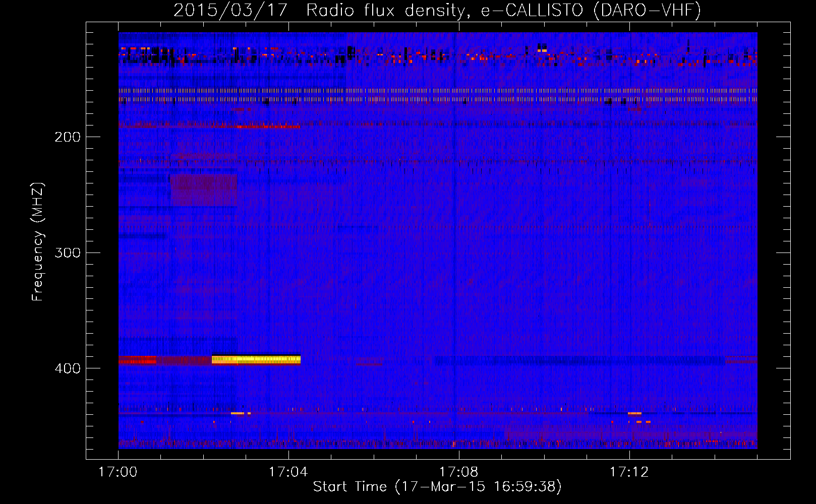Click the 'Start Time (17-Mar-15 16:59:38)' axis label
This screenshot has width=816, height=504.
pyautogui.click(x=437, y=487)
